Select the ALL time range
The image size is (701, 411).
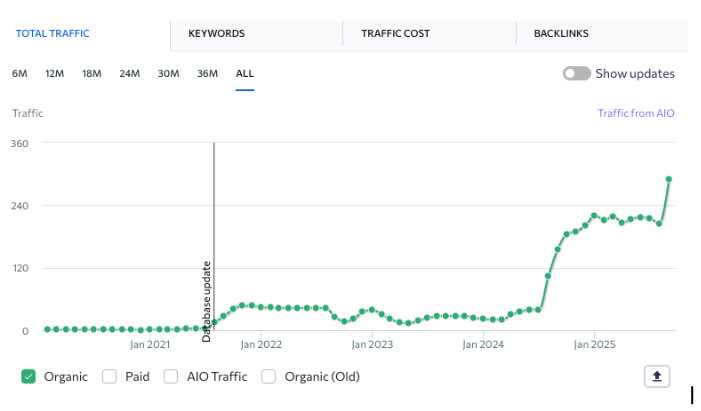pyautogui.click(x=245, y=74)
